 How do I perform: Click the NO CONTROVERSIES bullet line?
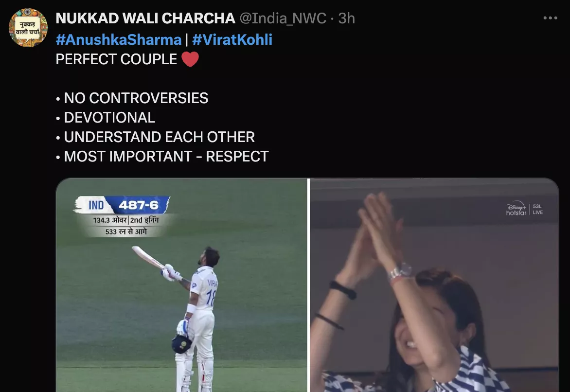(132, 98)
